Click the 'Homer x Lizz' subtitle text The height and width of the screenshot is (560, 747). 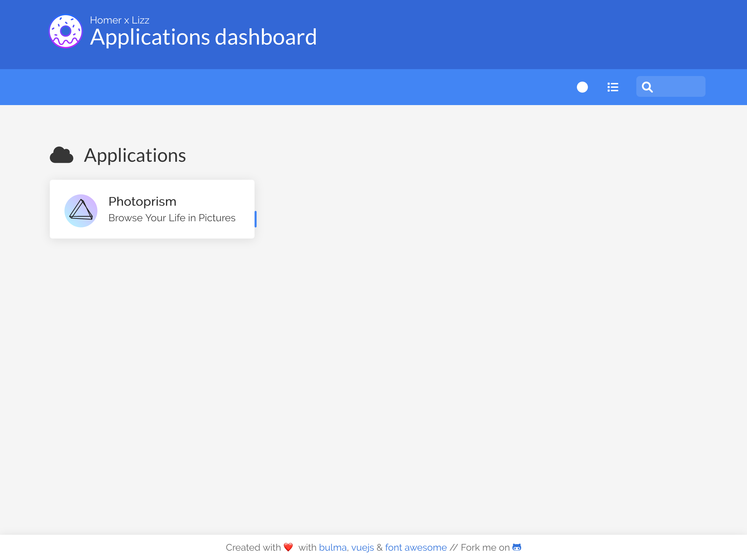point(120,20)
